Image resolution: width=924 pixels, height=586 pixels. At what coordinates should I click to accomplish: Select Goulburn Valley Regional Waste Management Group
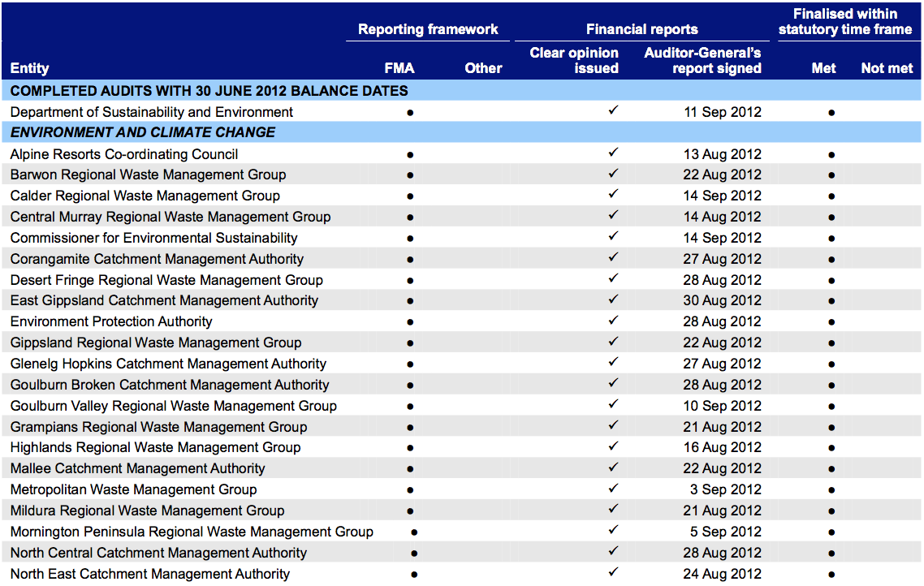click(173, 407)
